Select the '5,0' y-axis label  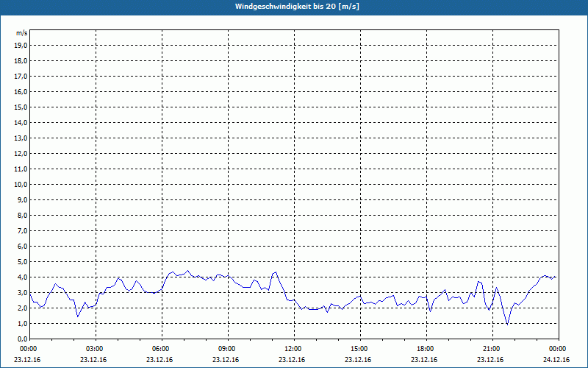tap(22, 262)
